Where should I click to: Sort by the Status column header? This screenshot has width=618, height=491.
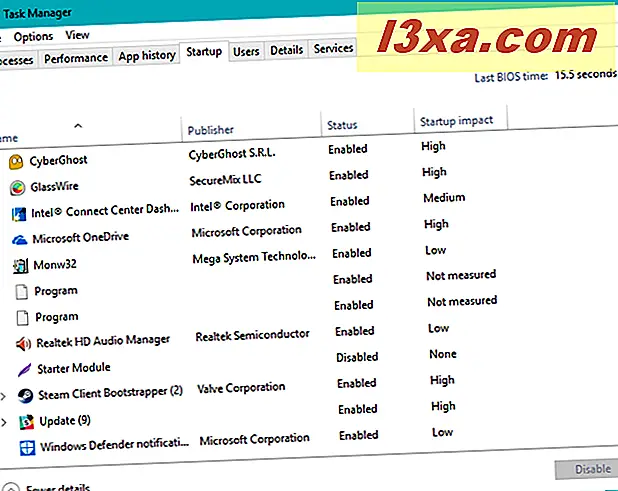pos(342,125)
